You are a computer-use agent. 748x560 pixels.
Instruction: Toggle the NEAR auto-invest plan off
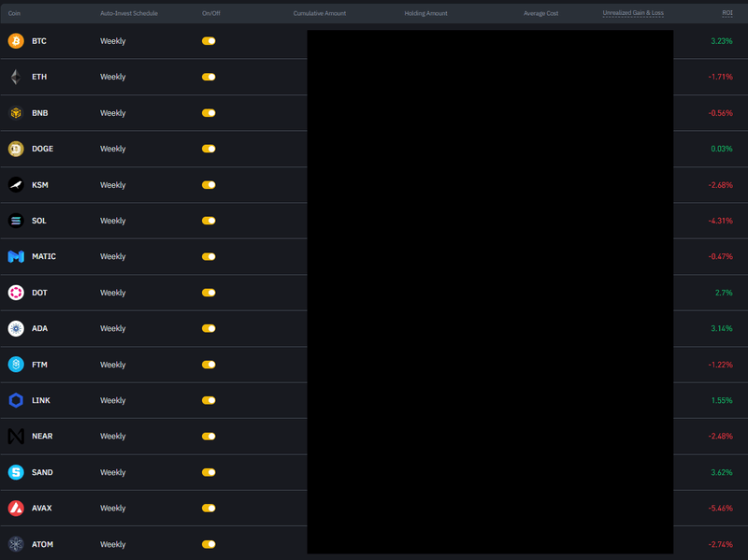point(209,436)
